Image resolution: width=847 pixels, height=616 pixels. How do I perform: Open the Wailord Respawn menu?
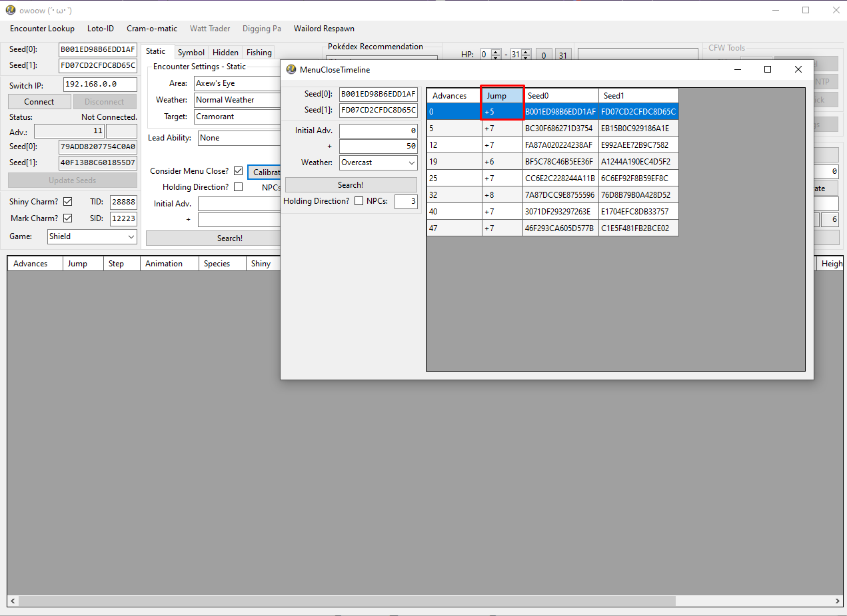point(324,29)
